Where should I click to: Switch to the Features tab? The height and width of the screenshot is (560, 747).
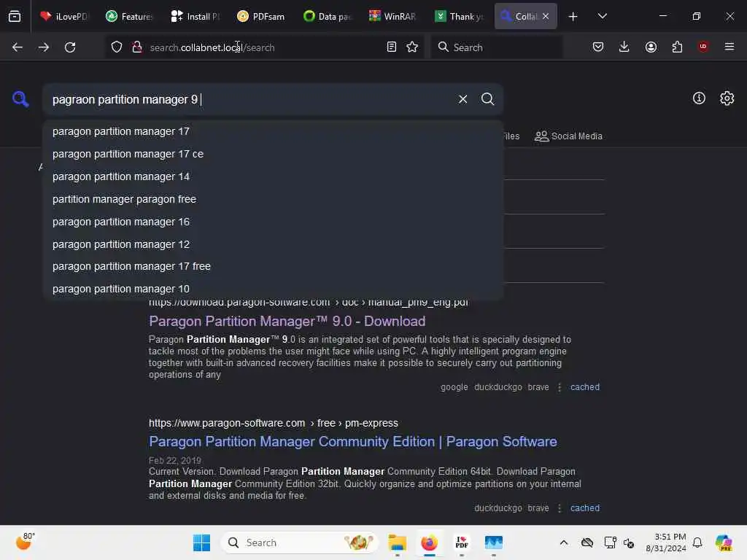[129, 16]
